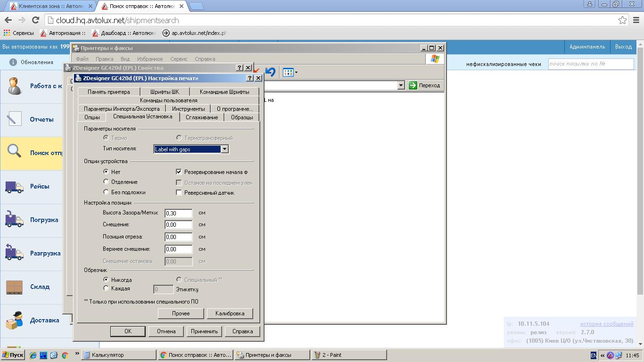
Task: Switch to the Команды пользователя tab
Action: pyautogui.click(x=168, y=100)
